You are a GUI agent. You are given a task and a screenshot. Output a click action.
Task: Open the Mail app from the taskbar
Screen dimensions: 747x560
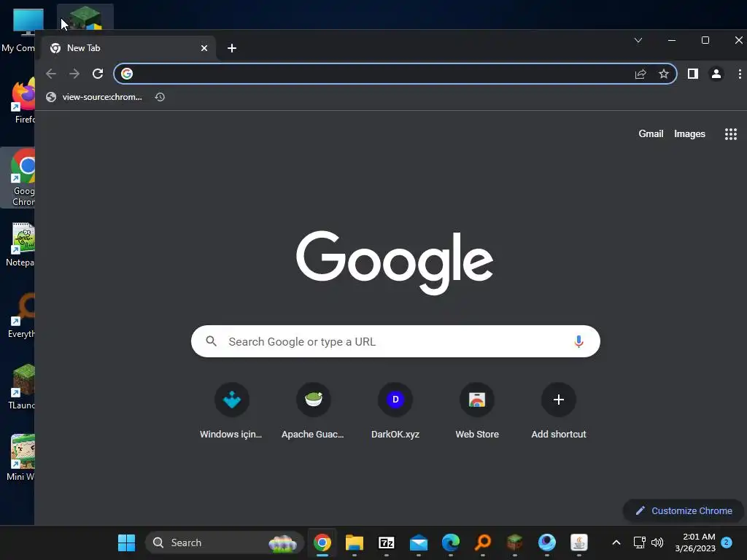pos(418,542)
